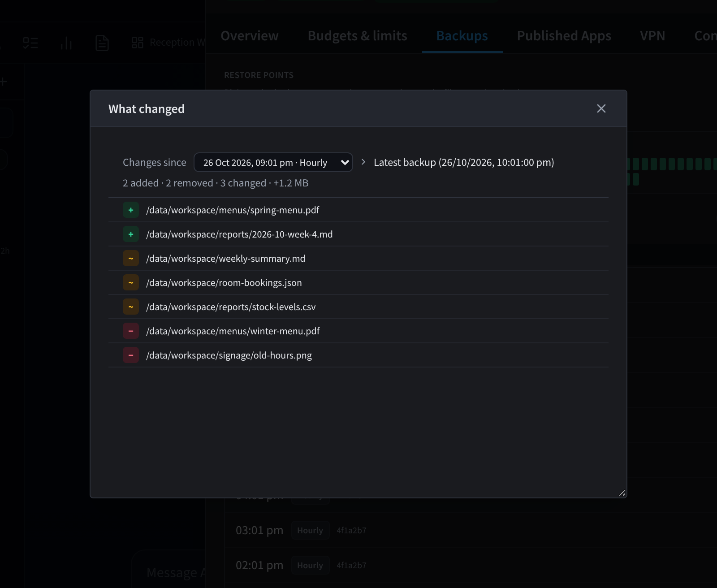This screenshot has height=588, width=717.
Task: Select /data/workspace/reports/2026-10-week-4.md path
Action: [239, 234]
